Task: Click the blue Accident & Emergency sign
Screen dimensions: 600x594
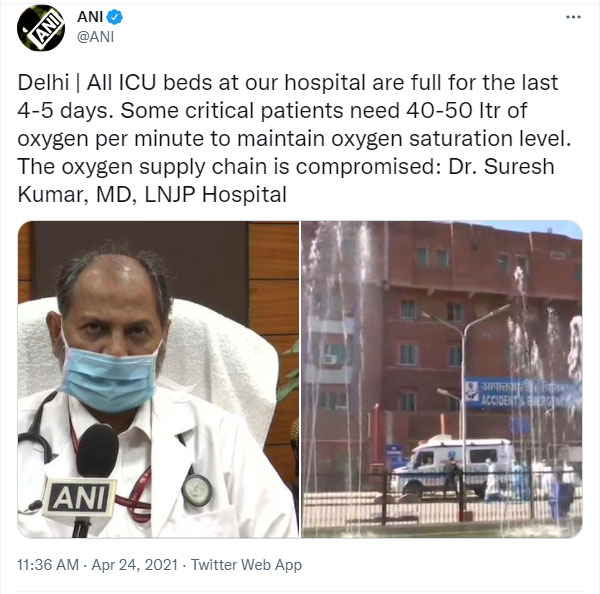Action: [x=522, y=394]
